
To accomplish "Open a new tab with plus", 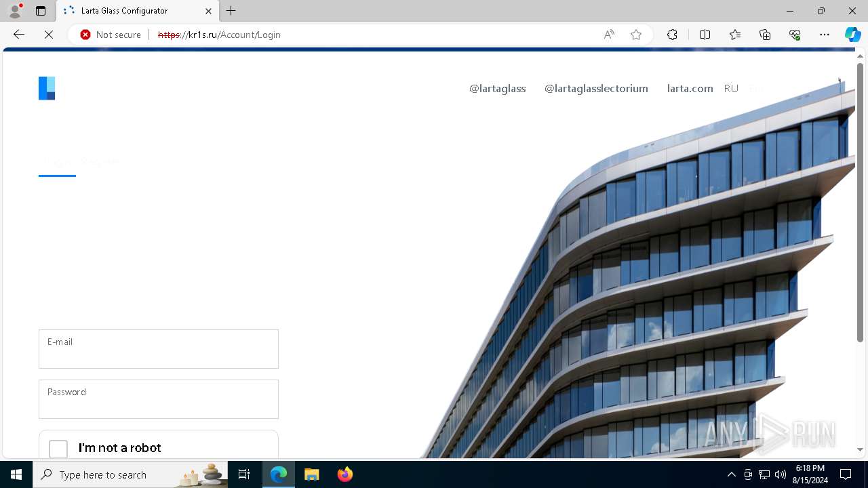I will pos(231,11).
